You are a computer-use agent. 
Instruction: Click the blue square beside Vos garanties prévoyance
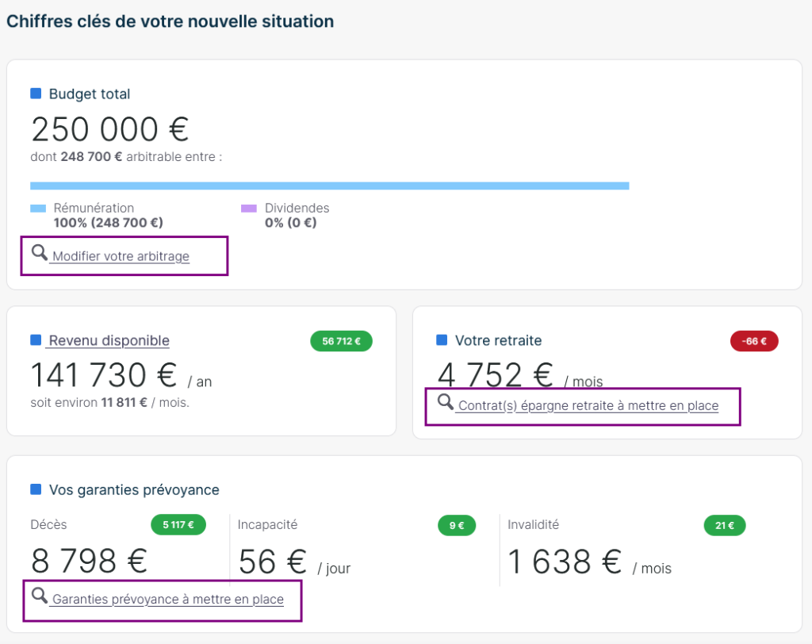[36, 489]
